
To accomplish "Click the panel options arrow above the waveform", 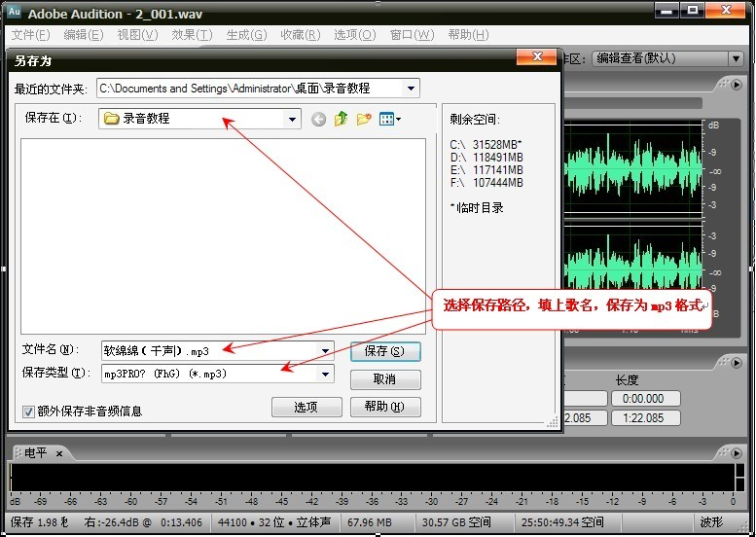I will 737,85.
